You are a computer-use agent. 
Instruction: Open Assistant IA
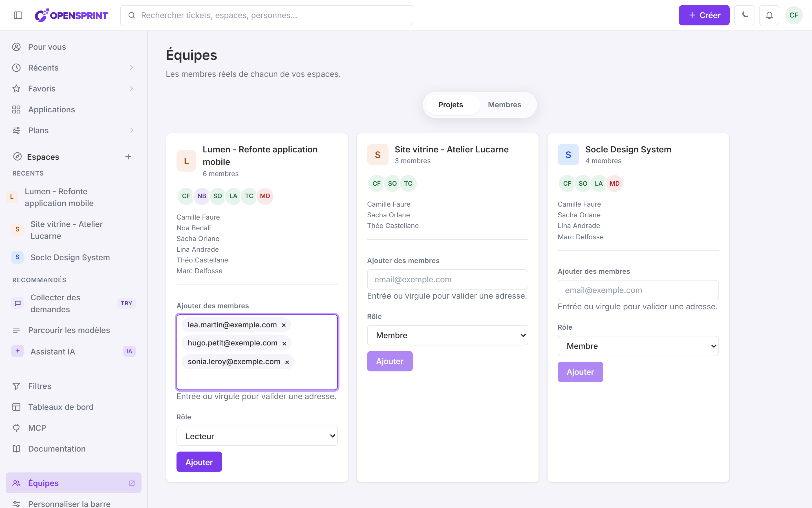tap(74, 351)
